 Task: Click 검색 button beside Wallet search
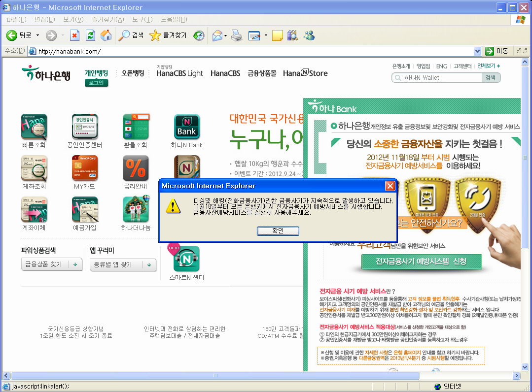(x=491, y=78)
